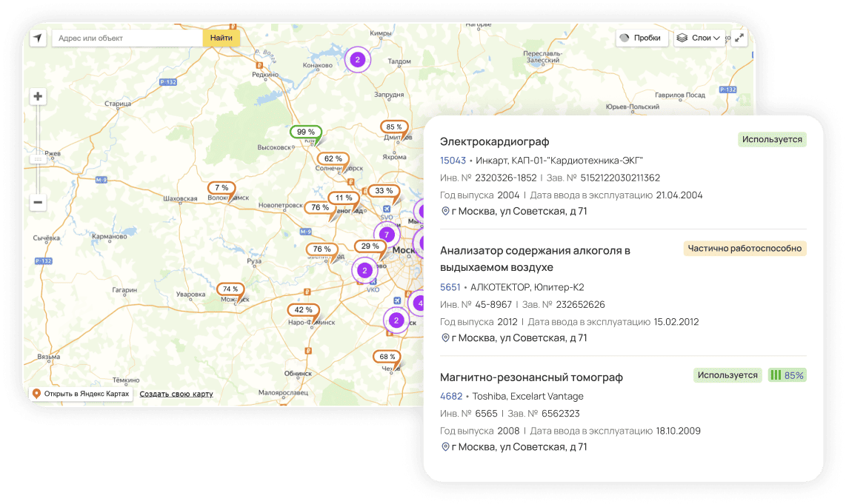The width and height of the screenshot is (846, 504).
Task: Open the cluster of 2 near VKO airport
Action: 364,270
